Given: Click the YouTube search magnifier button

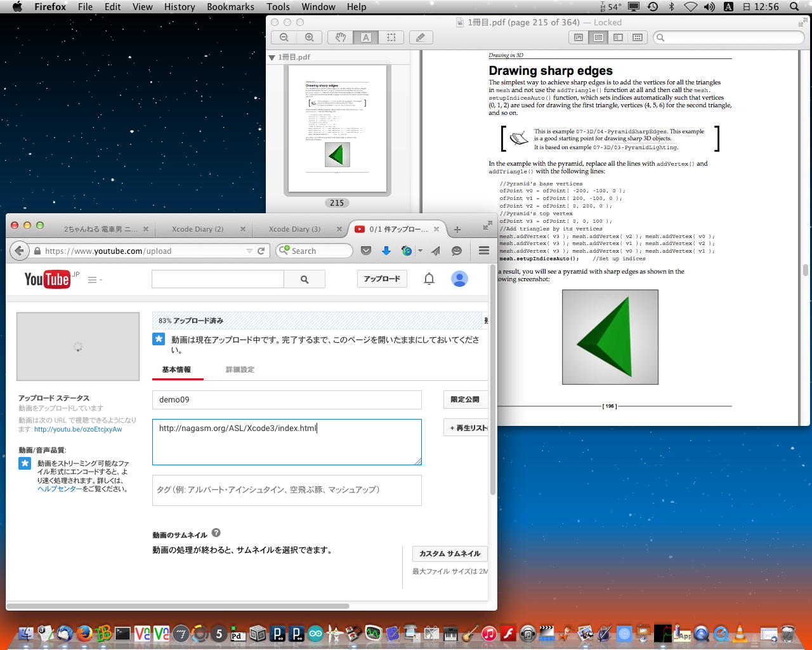Looking at the screenshot, I should point(304,279).
